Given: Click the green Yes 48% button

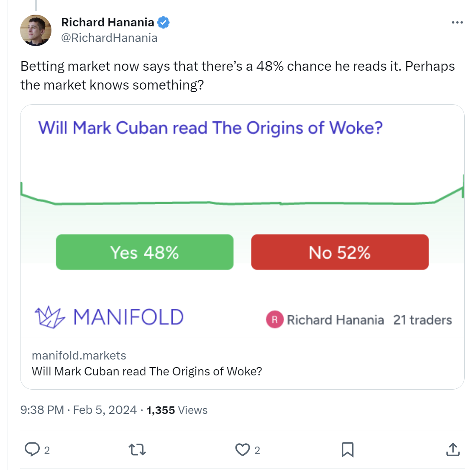Looking at the screenshot, I should (144, 252).
